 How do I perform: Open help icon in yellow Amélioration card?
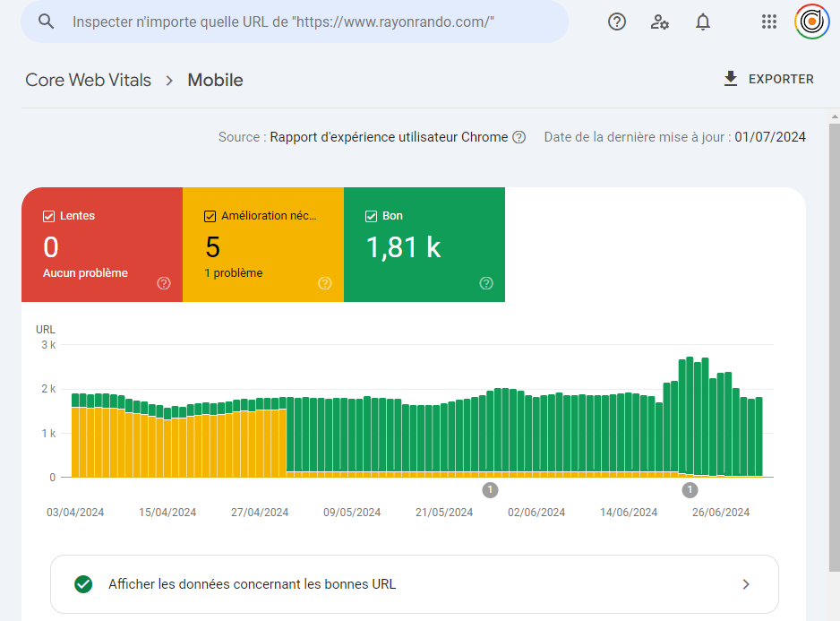(325, 283)
